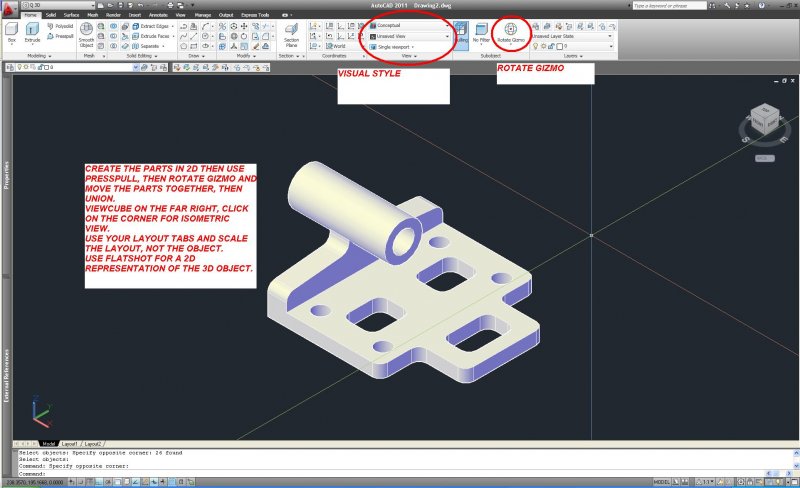Viewport: 800px width, 488px height.
Task: Click the Rotate Gizmo button
Action: point(511,33)
